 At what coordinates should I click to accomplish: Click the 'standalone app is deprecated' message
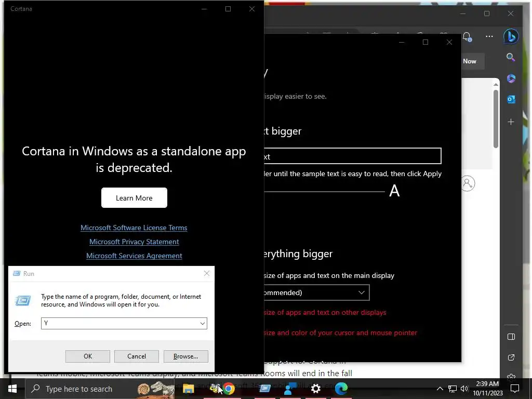pyautogui.click(x=134, y=159)
